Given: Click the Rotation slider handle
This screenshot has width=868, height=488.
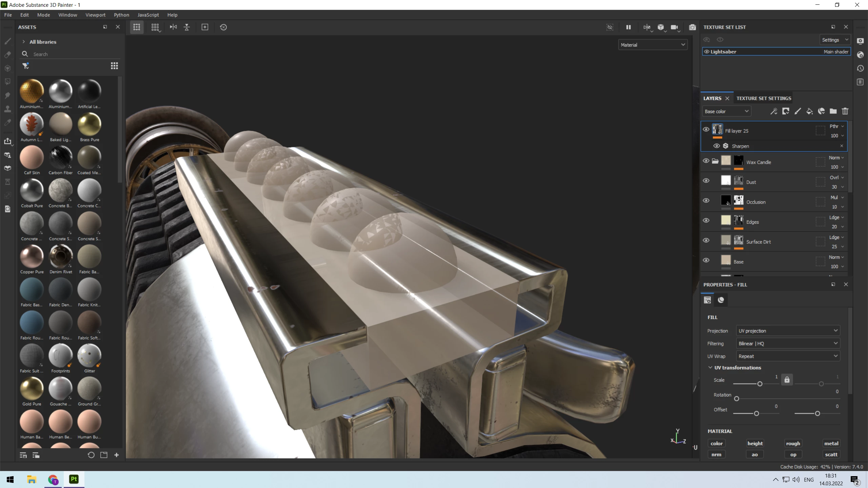Looking at the screenshot, I should coord(736,399).
